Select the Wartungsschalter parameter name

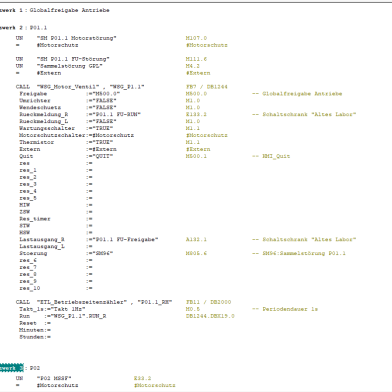pos(47,128)
